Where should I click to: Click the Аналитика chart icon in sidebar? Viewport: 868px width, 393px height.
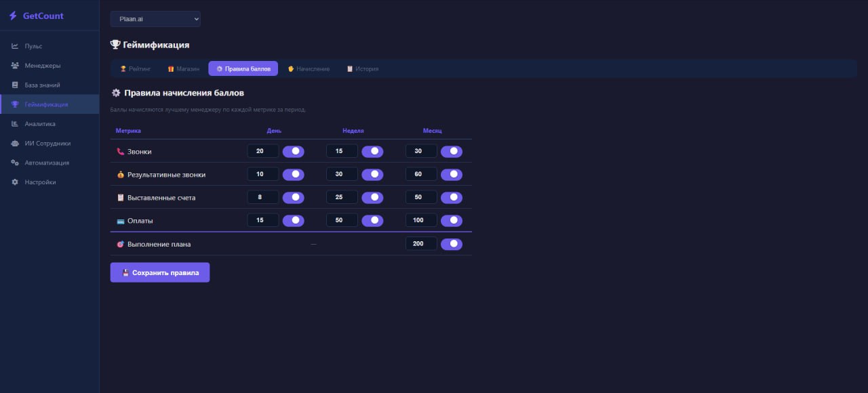point(15,124)
